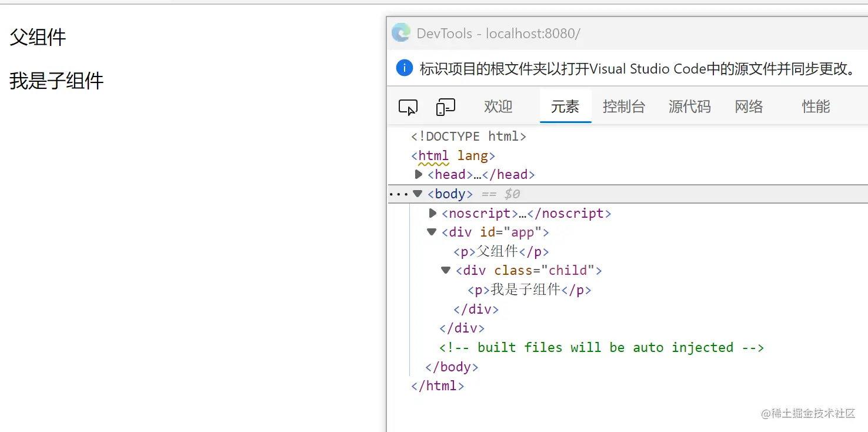
Task: Open the 源代码 panel
Action: (689, 107)
